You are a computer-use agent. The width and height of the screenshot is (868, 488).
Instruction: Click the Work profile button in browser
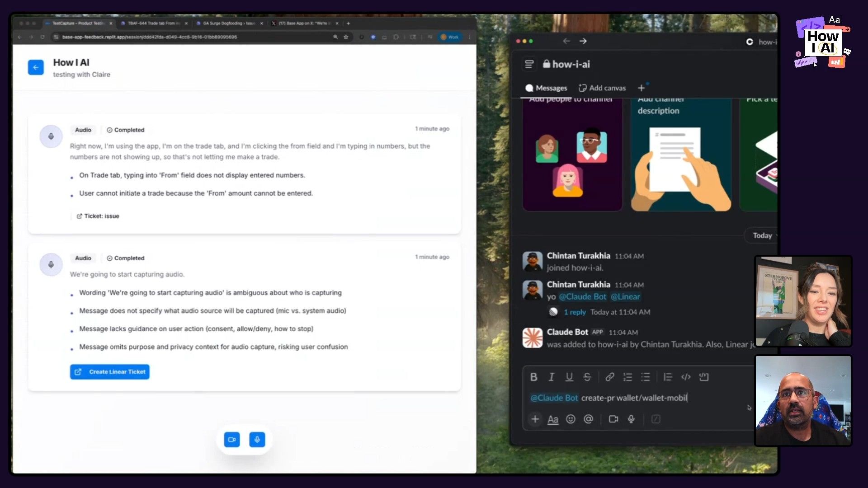[x=450, y=37]
